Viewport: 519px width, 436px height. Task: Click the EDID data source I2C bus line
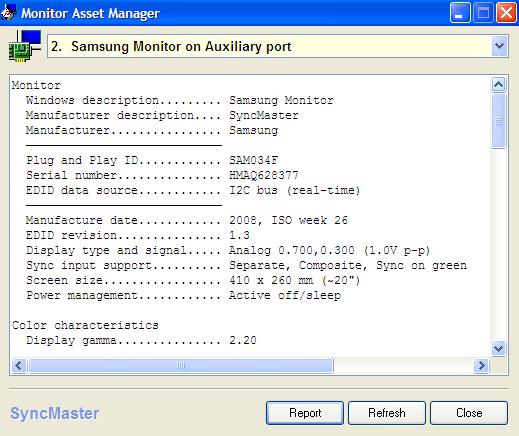coord(193,190)
